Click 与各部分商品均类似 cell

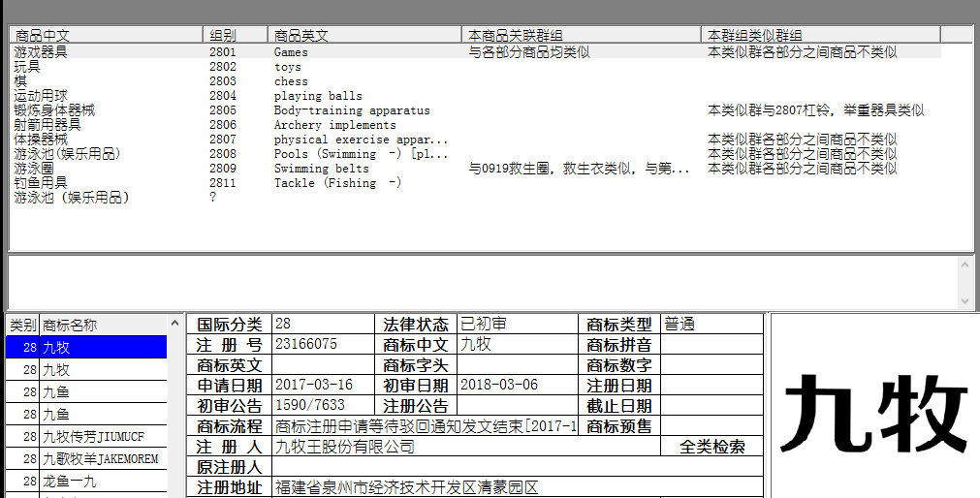(x=529, y=52)
